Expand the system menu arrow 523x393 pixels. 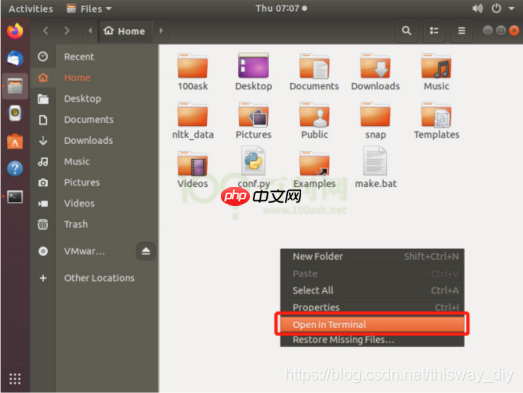511,9
